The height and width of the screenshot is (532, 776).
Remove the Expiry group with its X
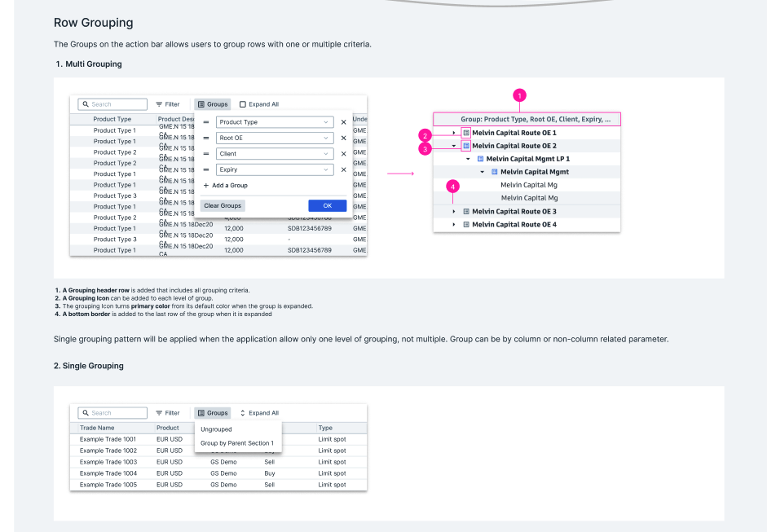pos(343,169)
